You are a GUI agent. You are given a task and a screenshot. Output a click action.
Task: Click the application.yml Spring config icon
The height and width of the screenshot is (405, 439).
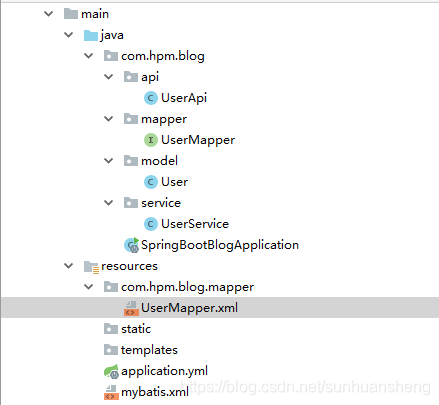click(x=111, y=371)
